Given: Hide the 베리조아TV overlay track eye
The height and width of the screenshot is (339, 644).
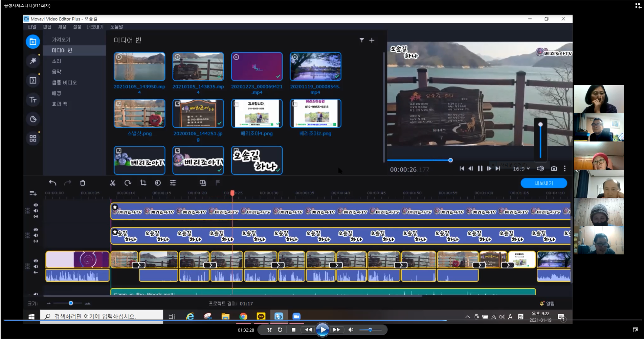Looking at the screenshot, I should 36,205.
